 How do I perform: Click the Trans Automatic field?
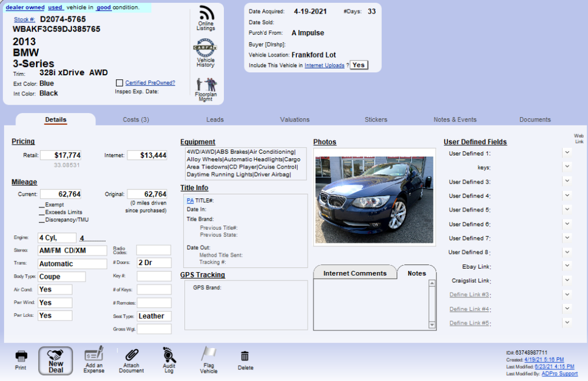pyautogui.click(x=72, y=263)
